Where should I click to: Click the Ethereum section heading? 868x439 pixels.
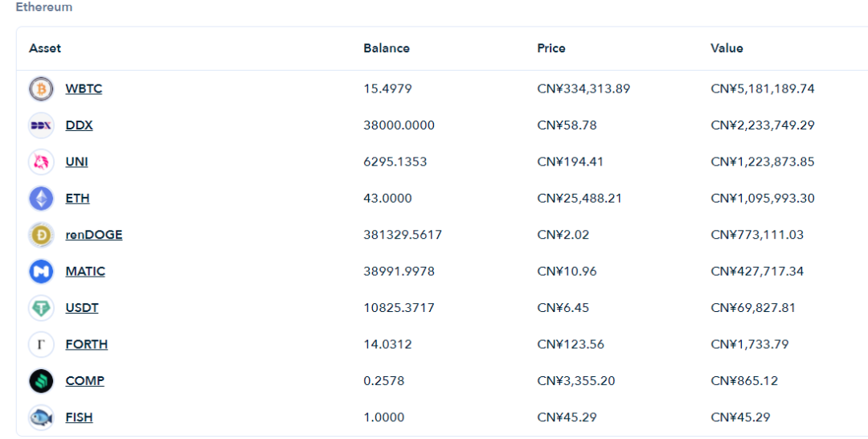pyautogui.click(x=43, y=7)
